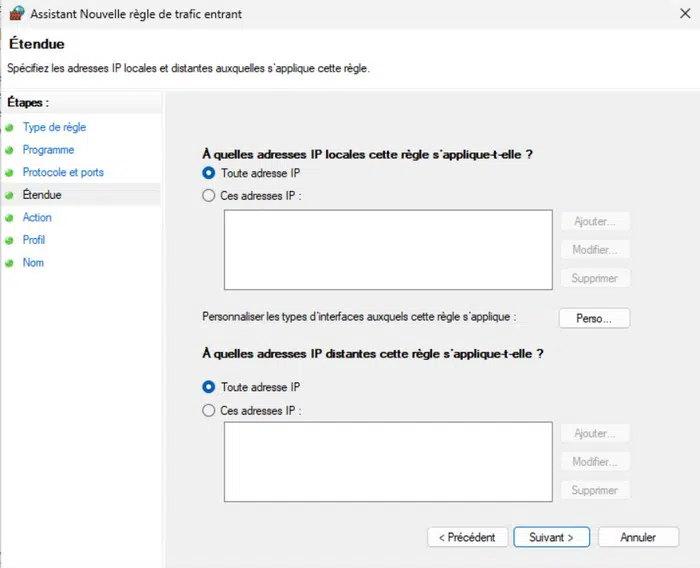Select remote 'Toute adresse IP' radio button
This screenshot has height=568, width=700.
(209, 387)
